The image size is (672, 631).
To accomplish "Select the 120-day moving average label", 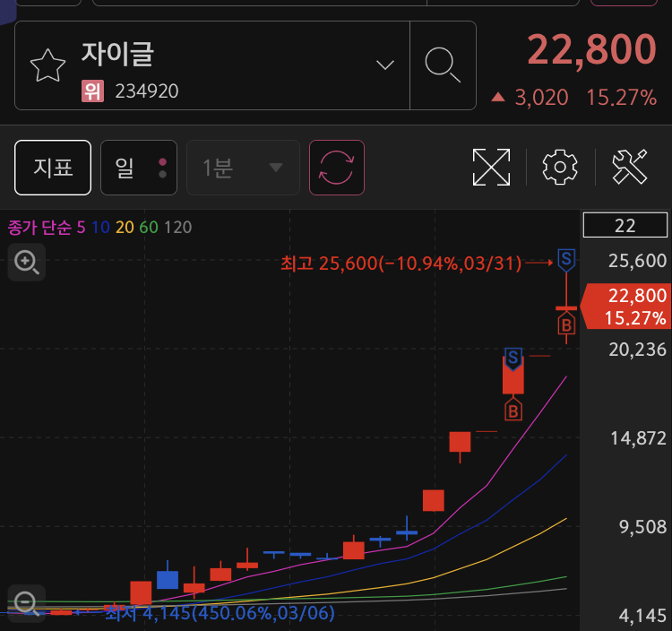I will 178,227.
